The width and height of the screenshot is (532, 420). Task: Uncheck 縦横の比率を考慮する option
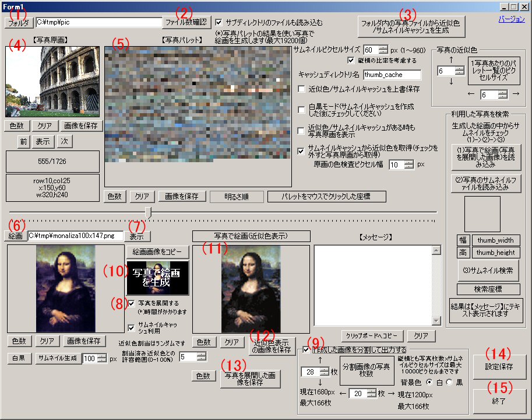tap(351, 61)
